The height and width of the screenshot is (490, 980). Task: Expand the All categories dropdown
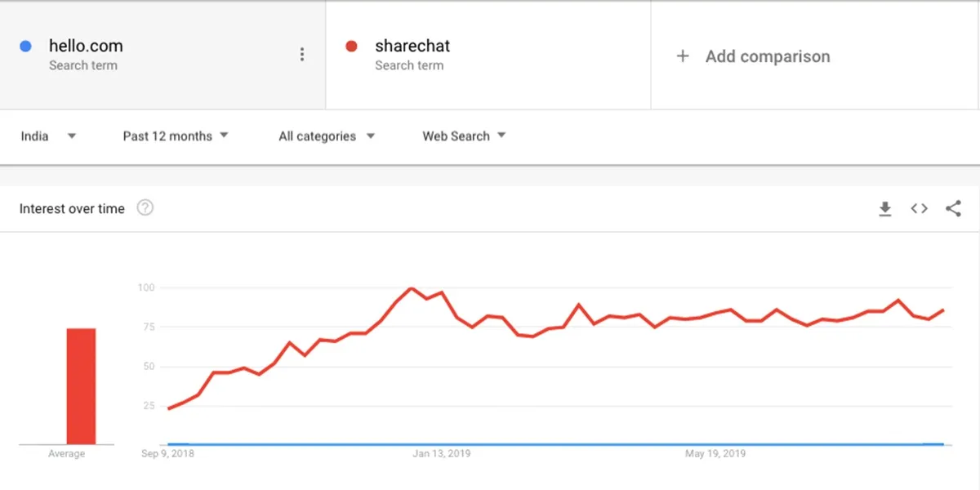pos(327,136)
